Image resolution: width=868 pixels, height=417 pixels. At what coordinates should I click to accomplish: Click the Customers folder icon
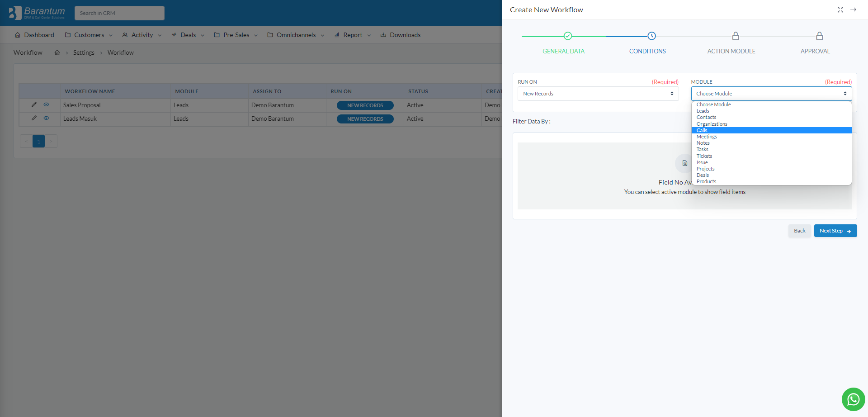[68, 35]
